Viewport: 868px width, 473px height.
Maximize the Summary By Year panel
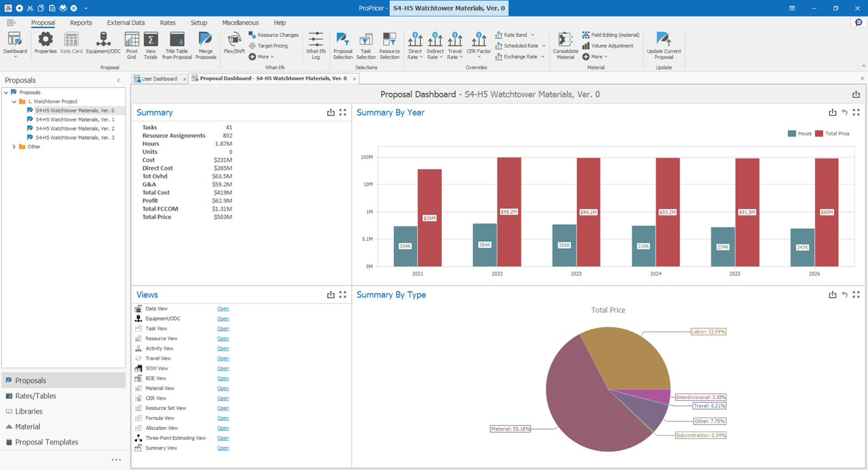point(856,112)
